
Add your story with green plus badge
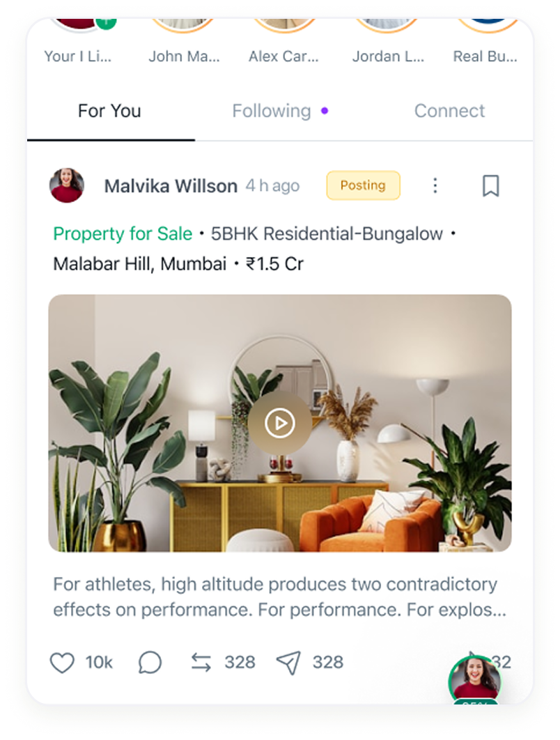[x=106, y=22]
